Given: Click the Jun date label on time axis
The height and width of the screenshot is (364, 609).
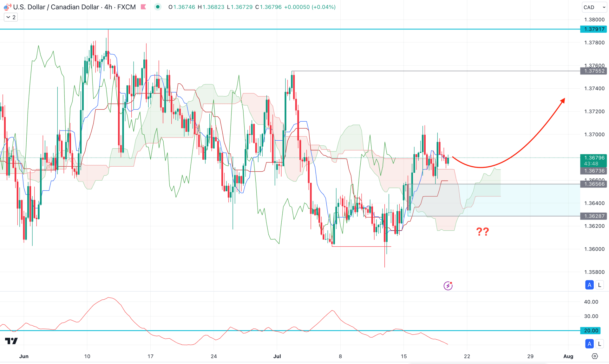Looking at the screenshot, I should tap(24, 356).
